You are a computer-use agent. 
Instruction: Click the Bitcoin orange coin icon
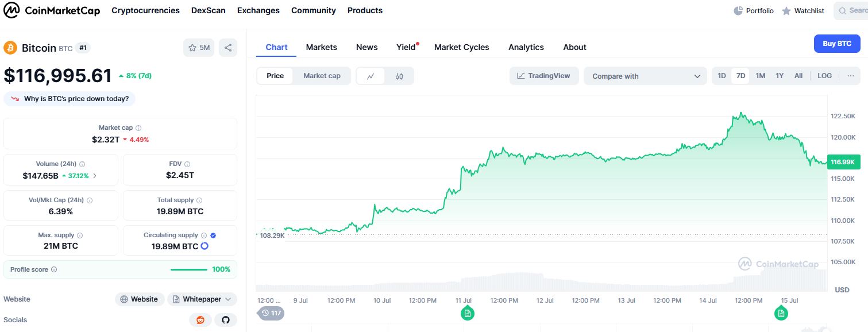[10, 48]
